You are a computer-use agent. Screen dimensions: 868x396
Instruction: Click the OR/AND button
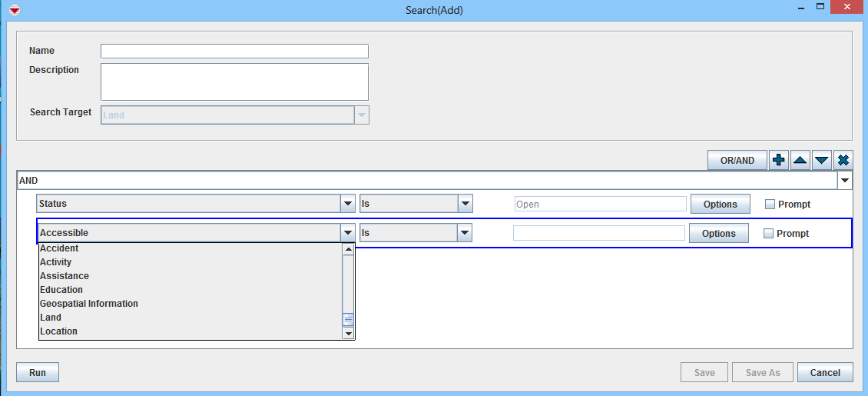[737, 160]
